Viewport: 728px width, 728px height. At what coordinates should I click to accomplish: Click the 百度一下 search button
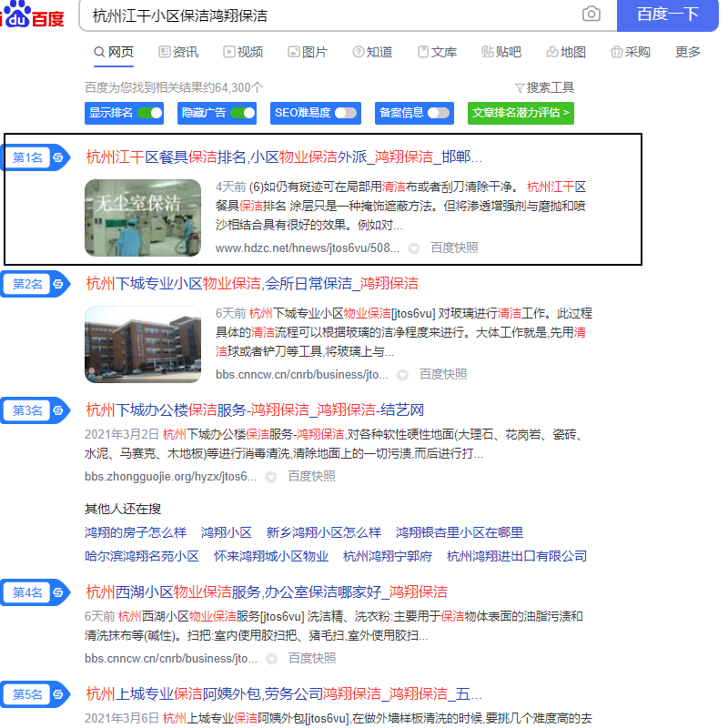[668, 15]
